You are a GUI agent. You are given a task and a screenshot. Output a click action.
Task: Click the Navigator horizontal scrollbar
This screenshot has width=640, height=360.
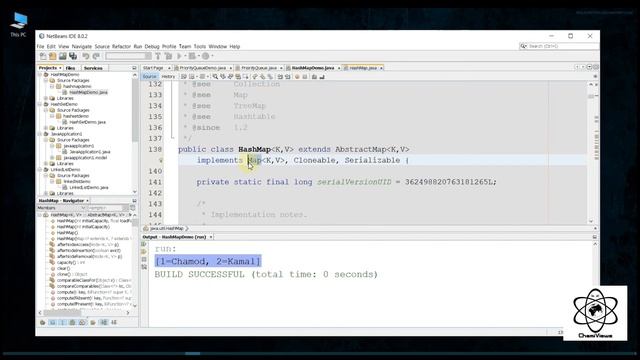(62, 313)
